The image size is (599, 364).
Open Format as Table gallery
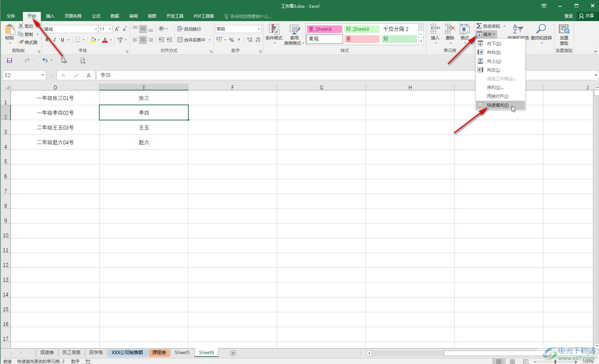(x=294, y=34)
